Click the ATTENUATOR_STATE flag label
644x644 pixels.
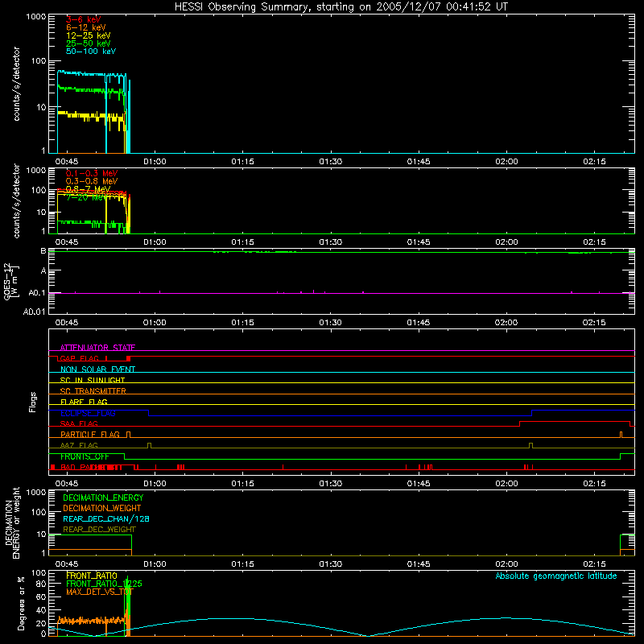pos(97,348)
